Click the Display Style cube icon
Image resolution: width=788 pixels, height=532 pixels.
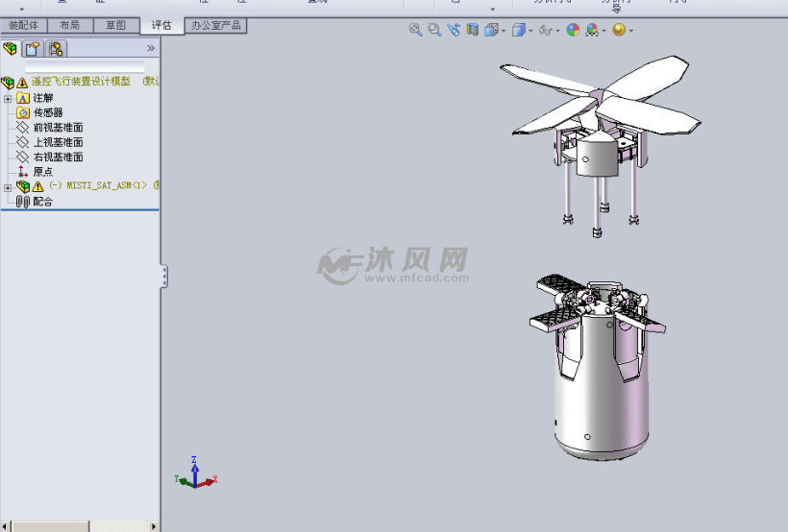[x=519, y=30]
